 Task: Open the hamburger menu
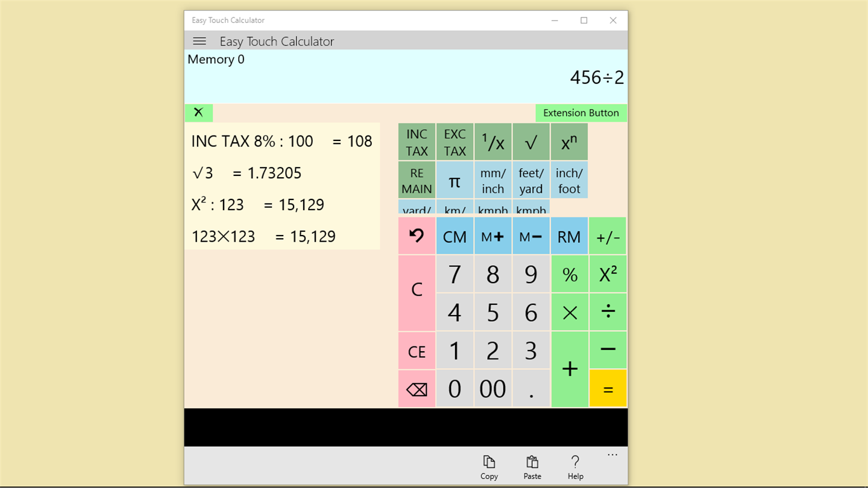pos(200,41)
